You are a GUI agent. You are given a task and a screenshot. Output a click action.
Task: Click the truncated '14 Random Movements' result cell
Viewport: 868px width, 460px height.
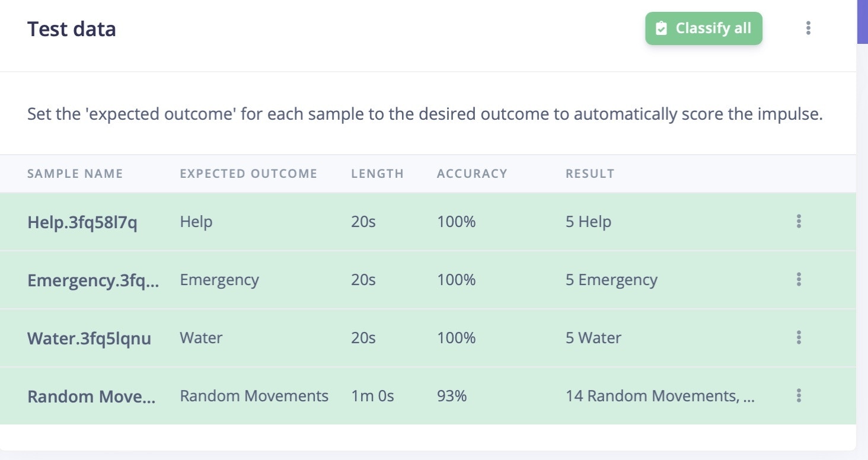click(660, 395)
